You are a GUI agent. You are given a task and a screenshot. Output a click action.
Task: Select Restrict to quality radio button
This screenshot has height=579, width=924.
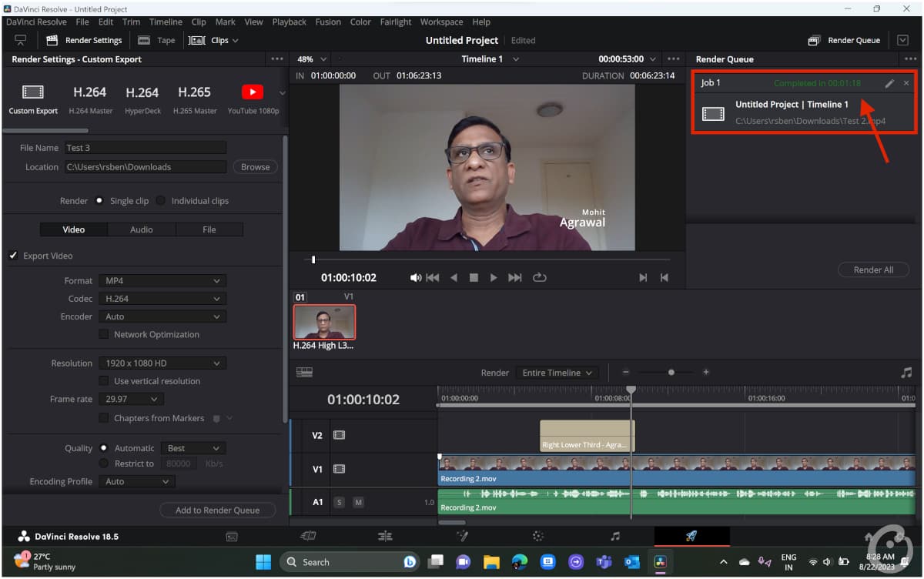[103, 464]
